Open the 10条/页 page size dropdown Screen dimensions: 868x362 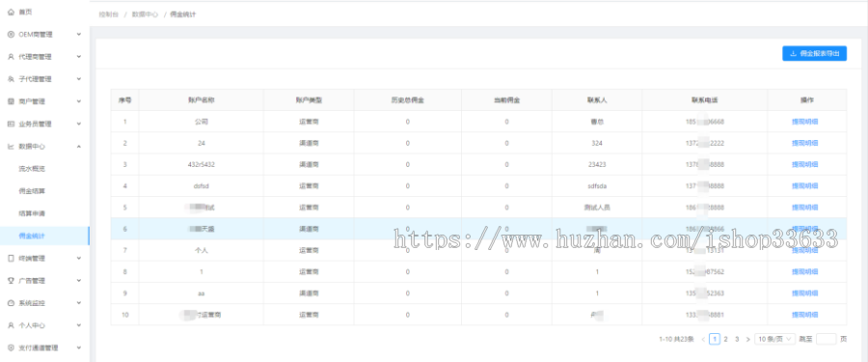coord(775,339)
